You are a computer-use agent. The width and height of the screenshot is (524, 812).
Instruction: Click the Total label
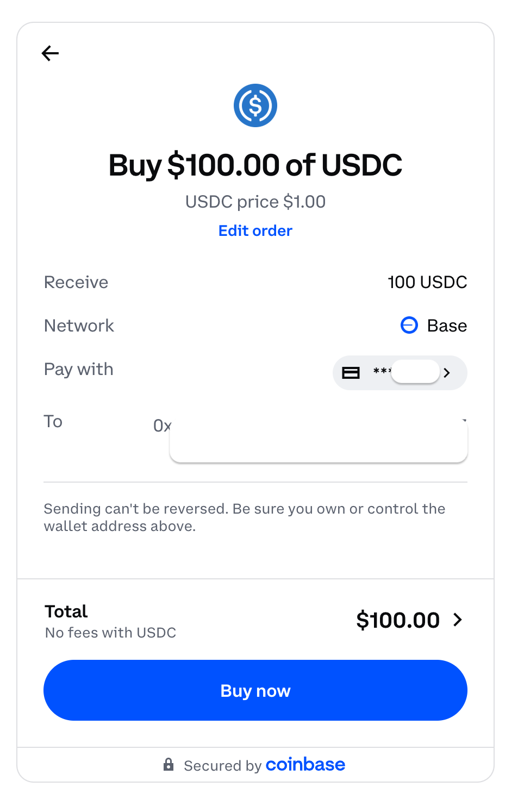click(66, 611)
